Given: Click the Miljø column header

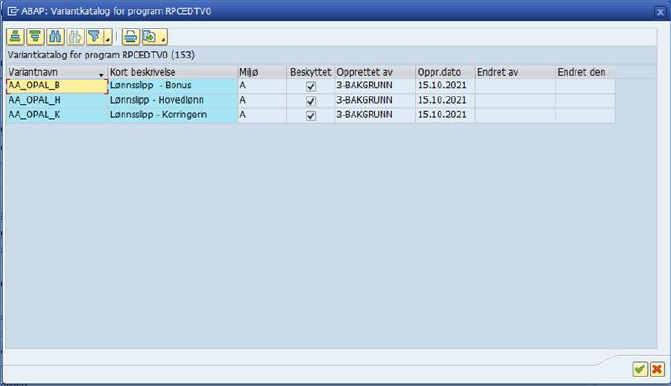Looking at the screenshot, I should [262, 72].
